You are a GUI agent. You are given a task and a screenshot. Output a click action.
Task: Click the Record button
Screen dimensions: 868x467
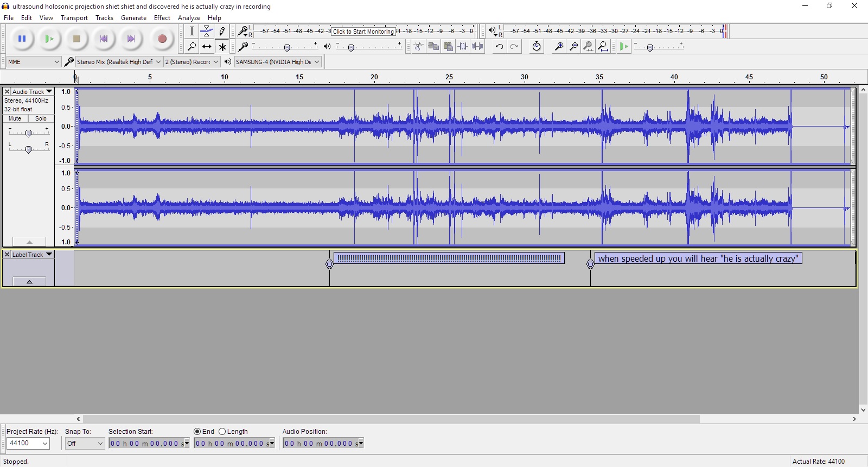pos(162,39)
